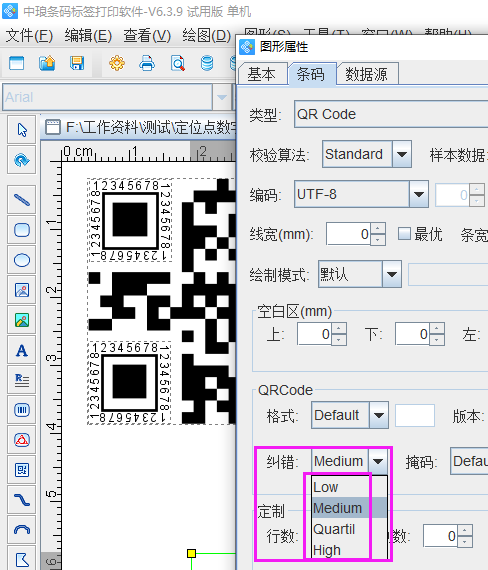Click the printer icon to print

point(147,63)
